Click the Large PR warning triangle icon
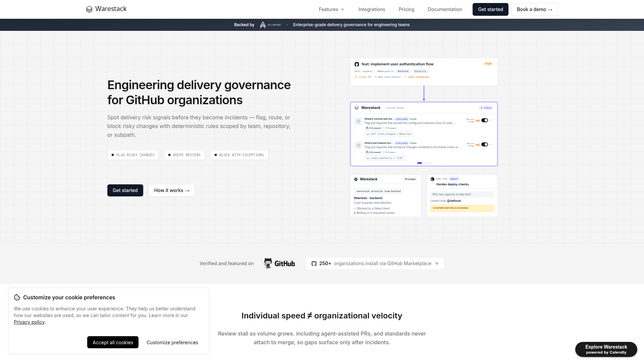This screenshot has width=644, height=362. pos(356,77)
